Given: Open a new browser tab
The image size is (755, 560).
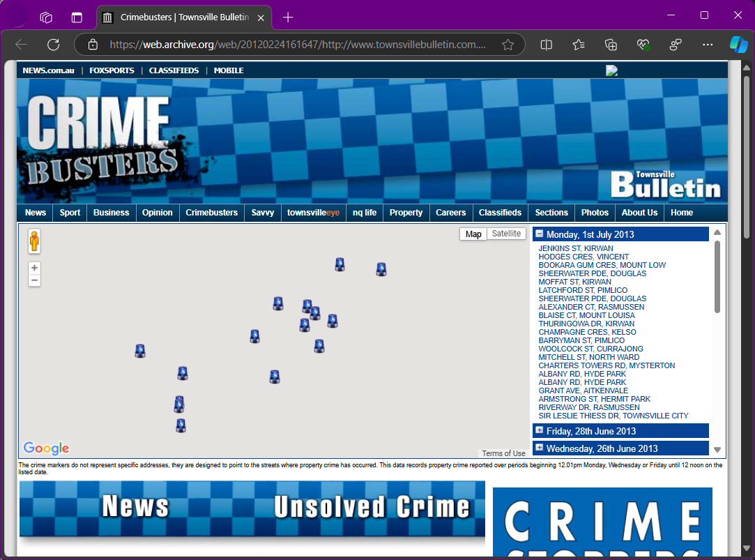Looking at the screenshot, I should (x=288, y=17).
